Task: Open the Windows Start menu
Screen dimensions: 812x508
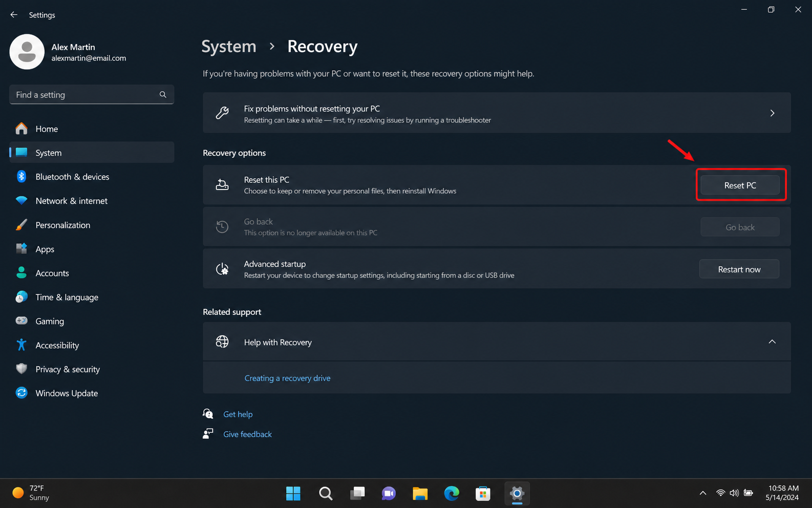Action: click(x=293, y=494)
